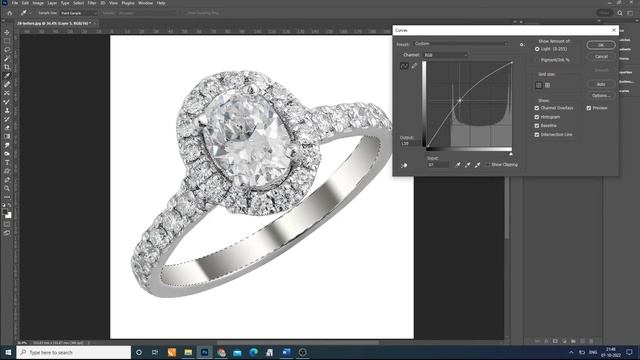640x360 pixels.
Task: Click the taskbar search box
Action: coord(74,352)
